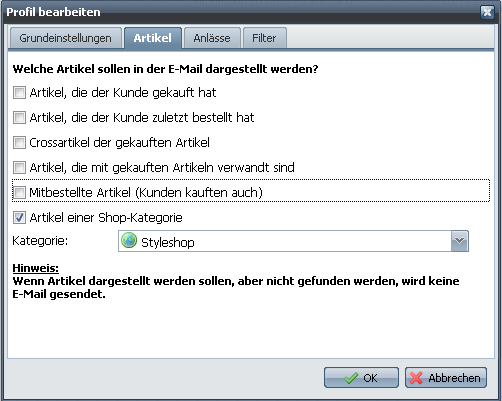The width and height of the screenshot is (502, 401).
Task: Click the red X icon on Abbrechen
Action: [416, 378]
